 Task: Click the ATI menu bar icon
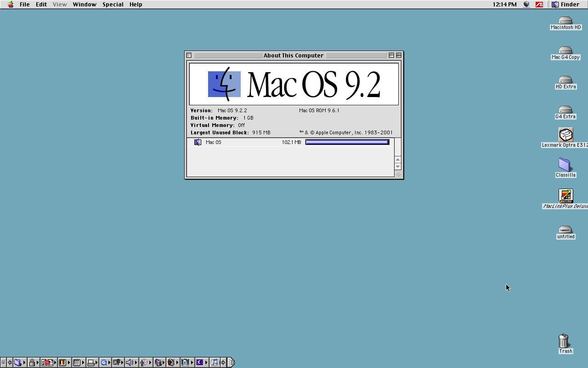coord(539,4)
